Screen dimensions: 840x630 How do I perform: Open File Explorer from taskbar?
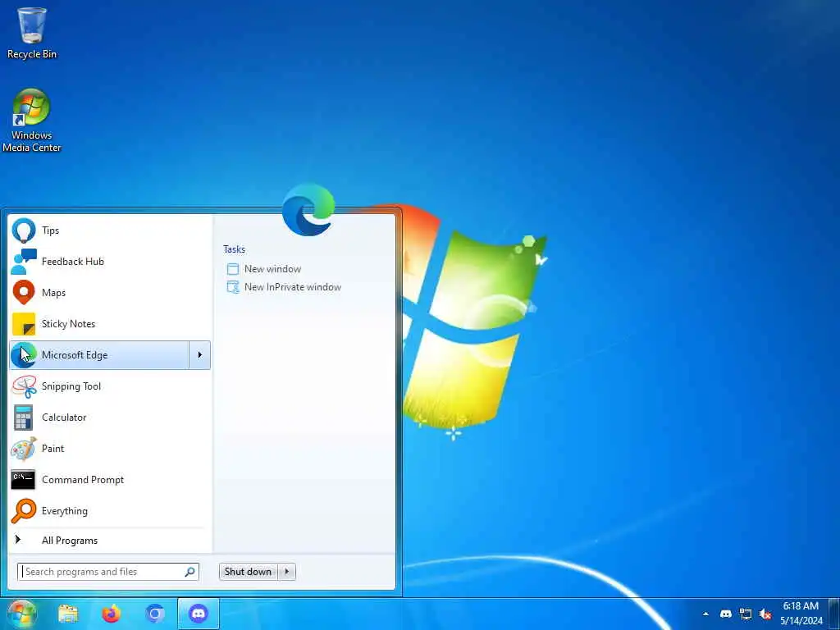click(68, 614)
